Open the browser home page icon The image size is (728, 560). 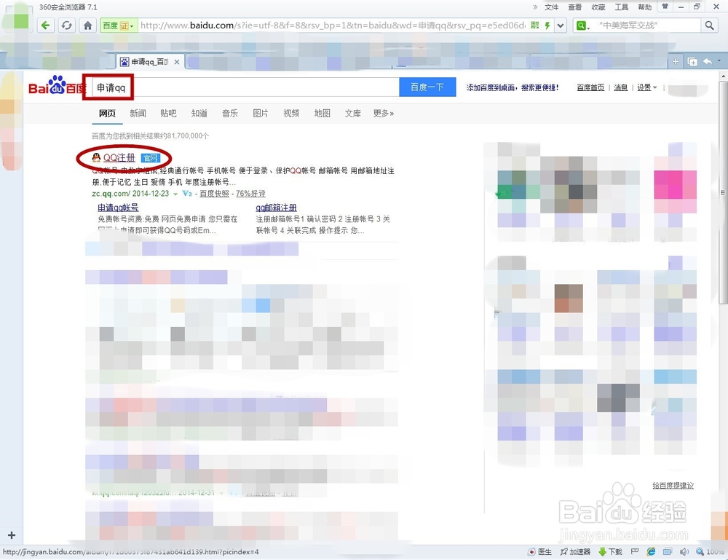88,25
